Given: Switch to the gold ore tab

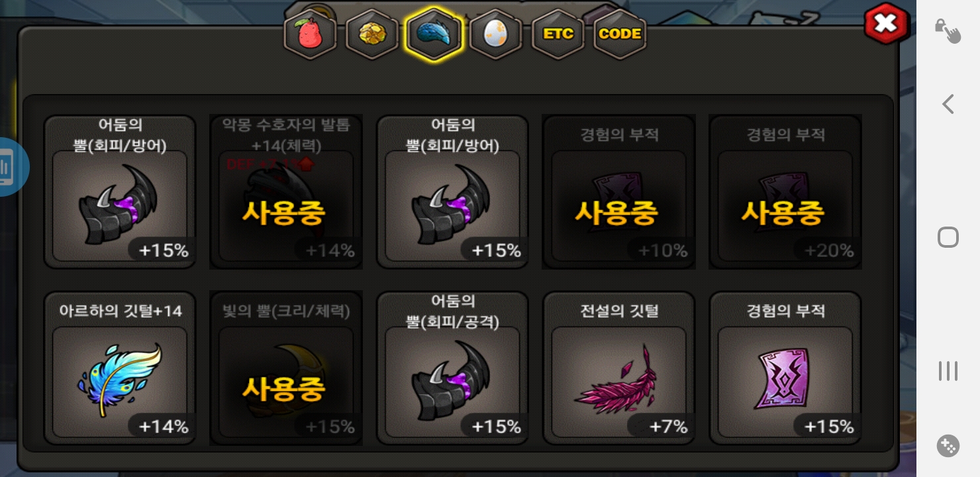Looking at the screenshot, I should coord(372,34).
